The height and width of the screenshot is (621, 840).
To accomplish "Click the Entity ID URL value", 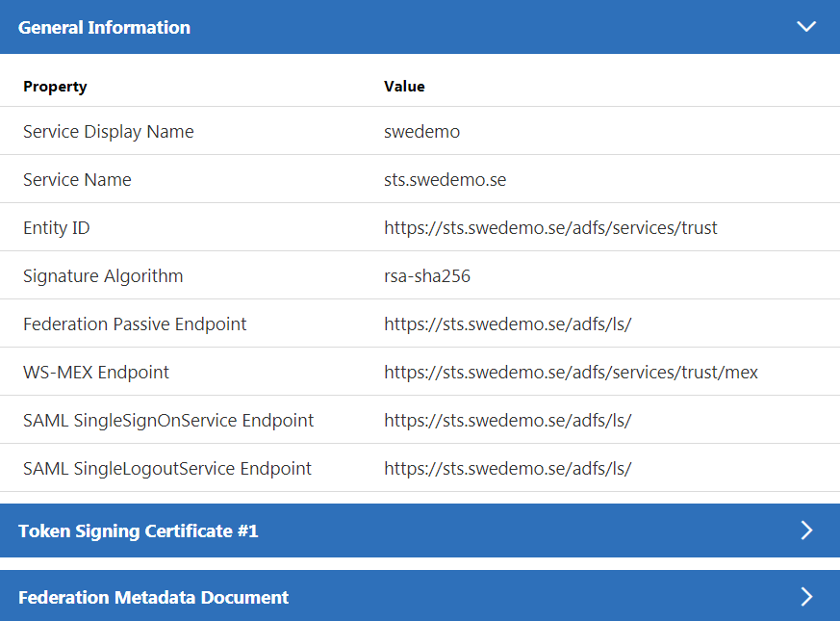I will pyautogui.click(x=550, y=228).
